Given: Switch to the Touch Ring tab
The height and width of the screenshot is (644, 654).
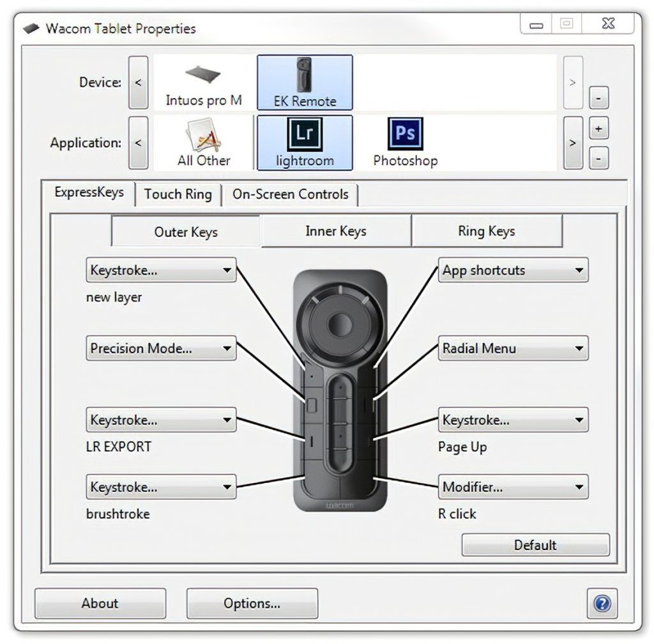Looking at the screenshot, I should (x=178, y=195).
